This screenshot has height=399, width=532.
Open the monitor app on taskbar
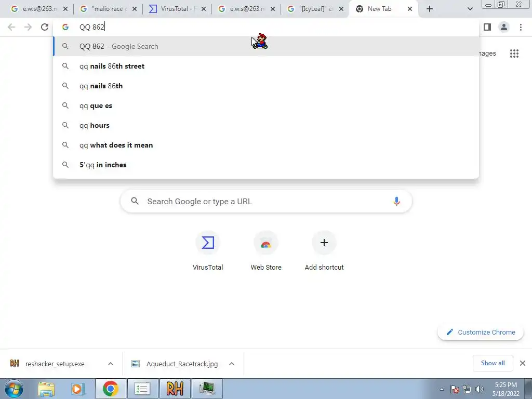pos(207,389)
